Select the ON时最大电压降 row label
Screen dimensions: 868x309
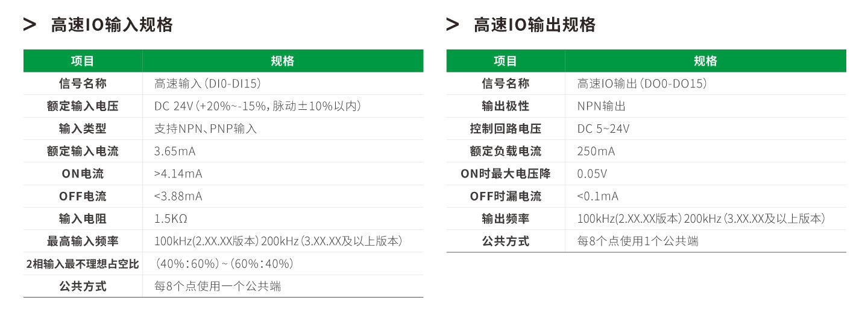point(505,174)
